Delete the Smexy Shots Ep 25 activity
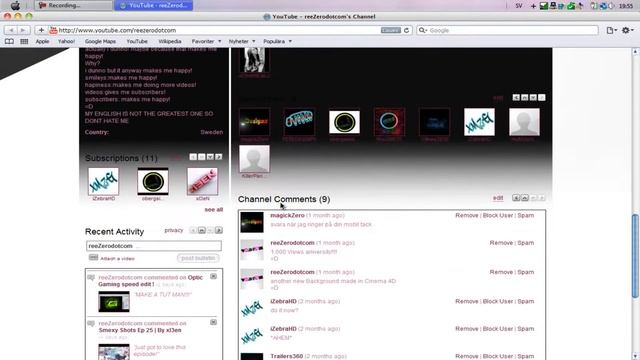Screen dimensions: 640x360 click(213, 322)
